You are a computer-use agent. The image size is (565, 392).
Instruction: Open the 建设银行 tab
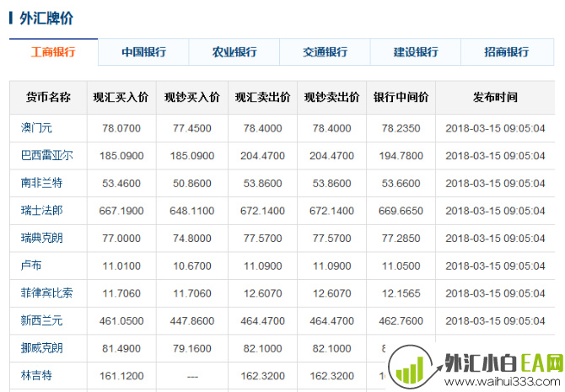(416, 52)
